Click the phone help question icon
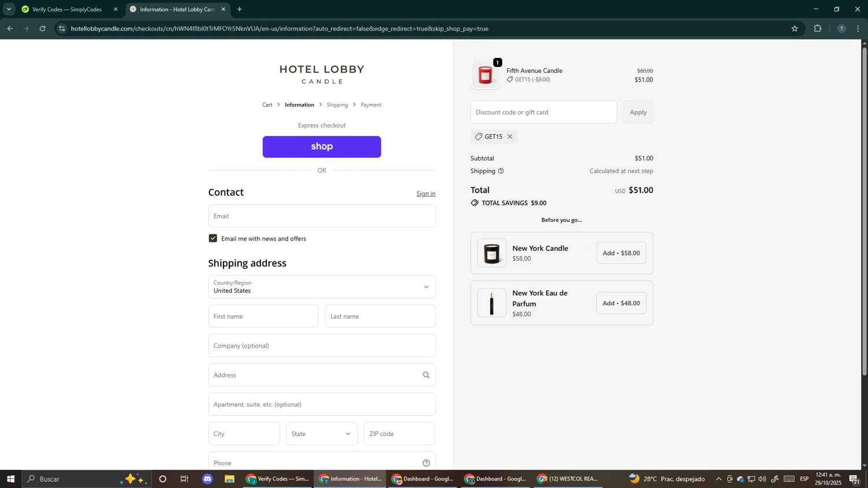 coord(426,463)
